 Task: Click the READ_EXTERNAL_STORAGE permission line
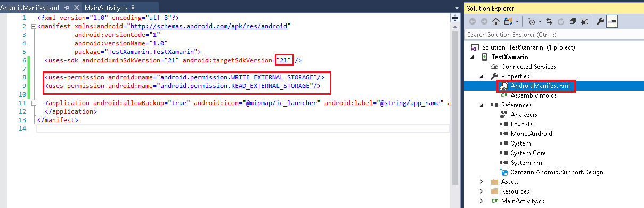point(183,86)
